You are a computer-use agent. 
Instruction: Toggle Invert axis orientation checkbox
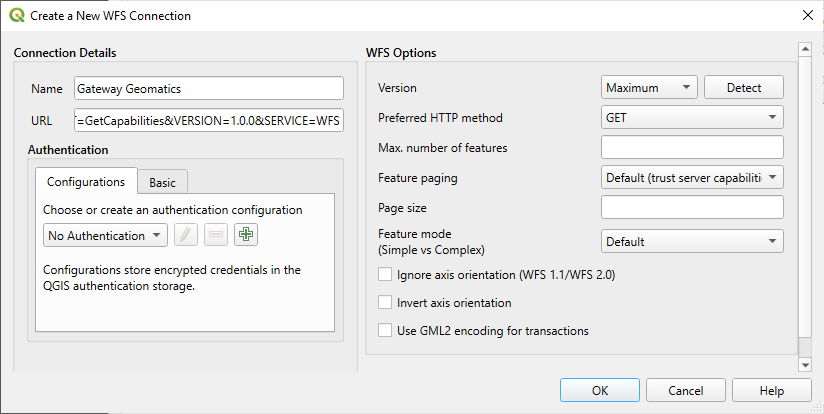tap(385, 302)
